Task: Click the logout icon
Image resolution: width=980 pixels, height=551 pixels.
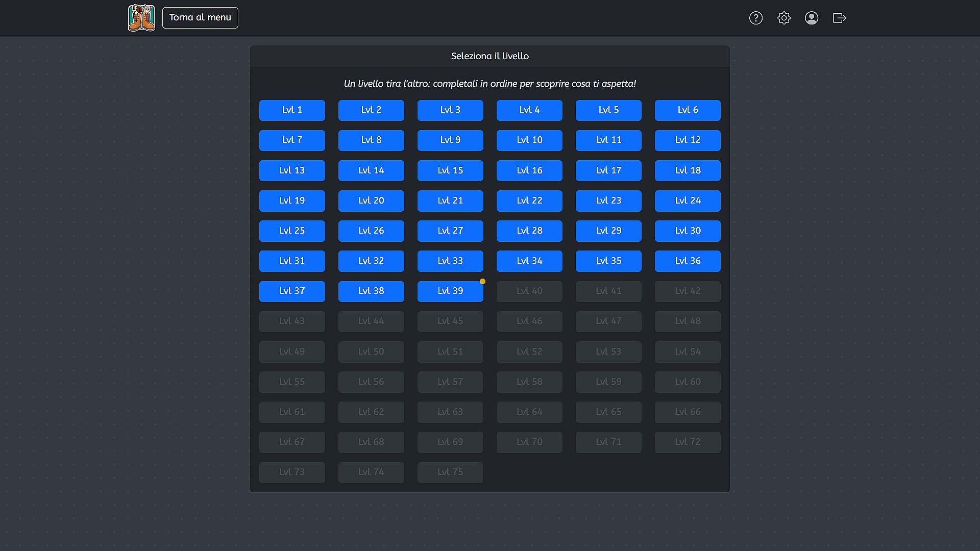Action: (840, 18)
